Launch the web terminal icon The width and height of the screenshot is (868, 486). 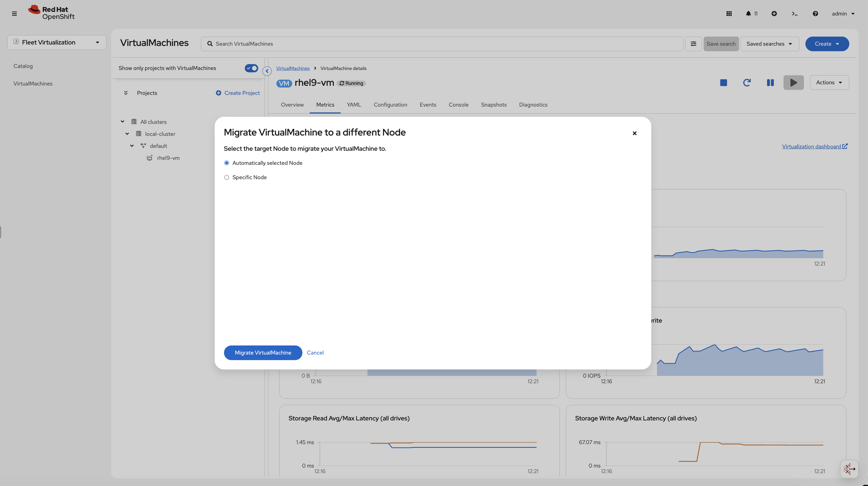coord(795,13)
